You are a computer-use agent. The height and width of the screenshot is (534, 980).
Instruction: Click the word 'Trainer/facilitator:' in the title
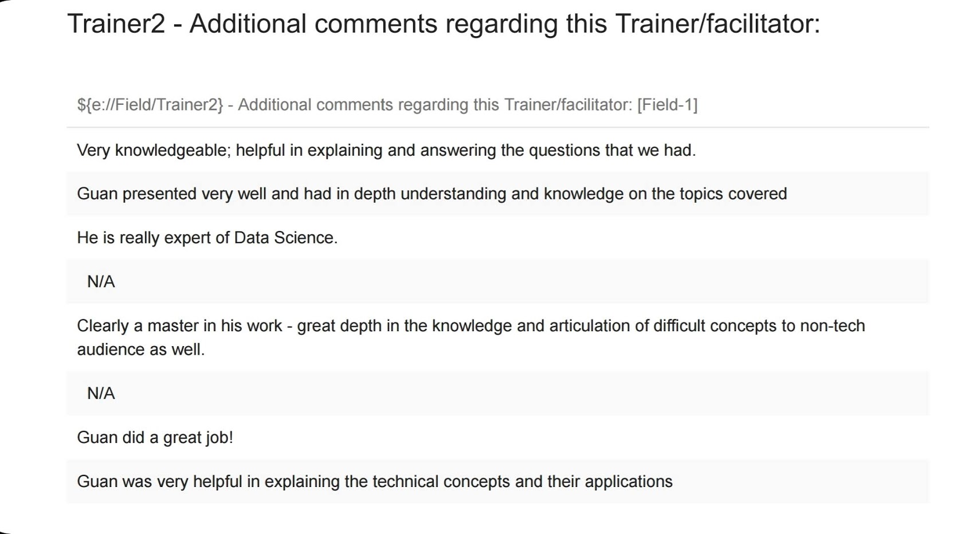[x=718, y=24]
